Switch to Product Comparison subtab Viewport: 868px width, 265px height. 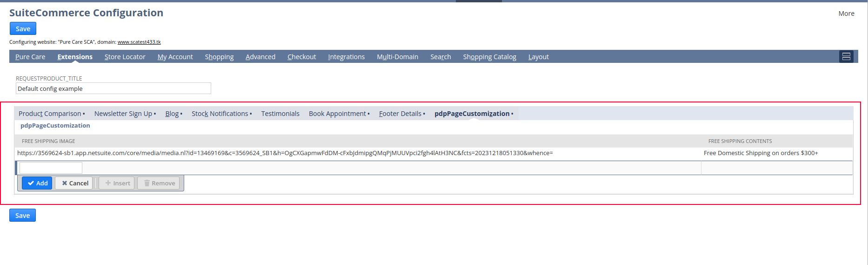click(x=50, y=114)
